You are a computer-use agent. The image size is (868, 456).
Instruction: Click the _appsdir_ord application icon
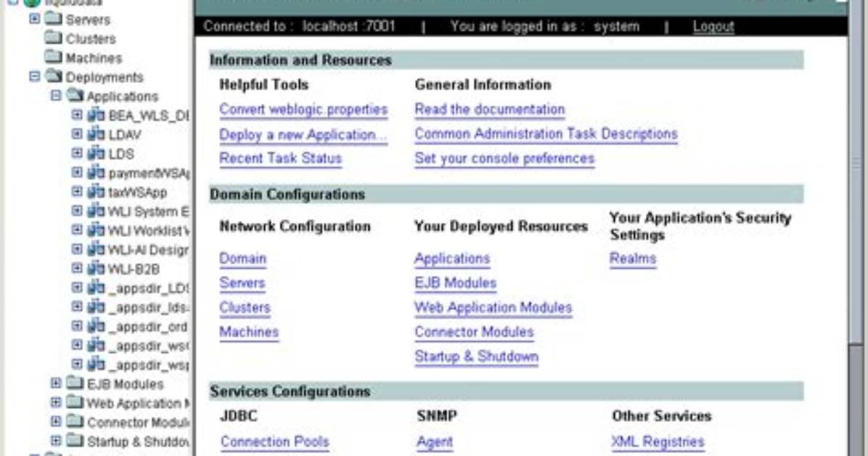(96, 326)
